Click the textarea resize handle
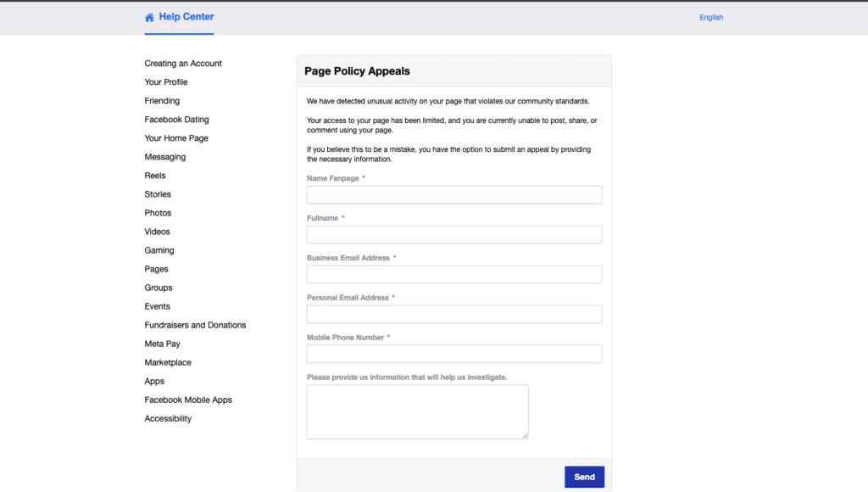868x492 pixels. click(526, 435)
